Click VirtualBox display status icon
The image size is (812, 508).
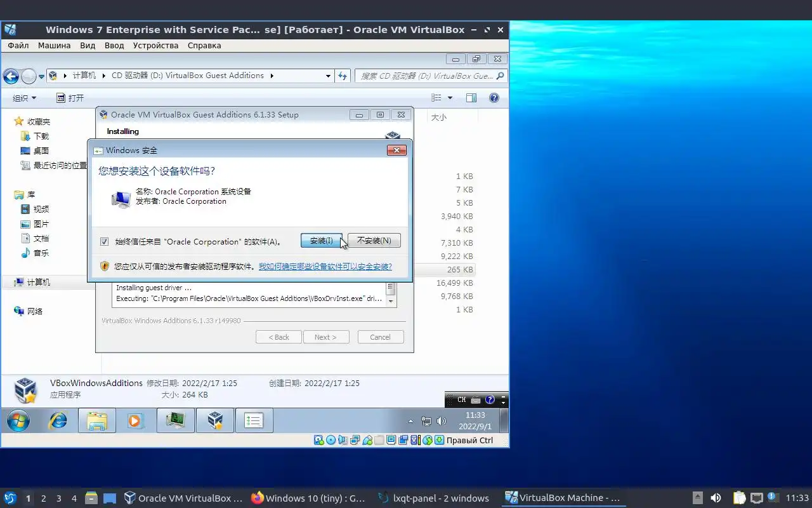pyautogui.click(x=391, y=440)
